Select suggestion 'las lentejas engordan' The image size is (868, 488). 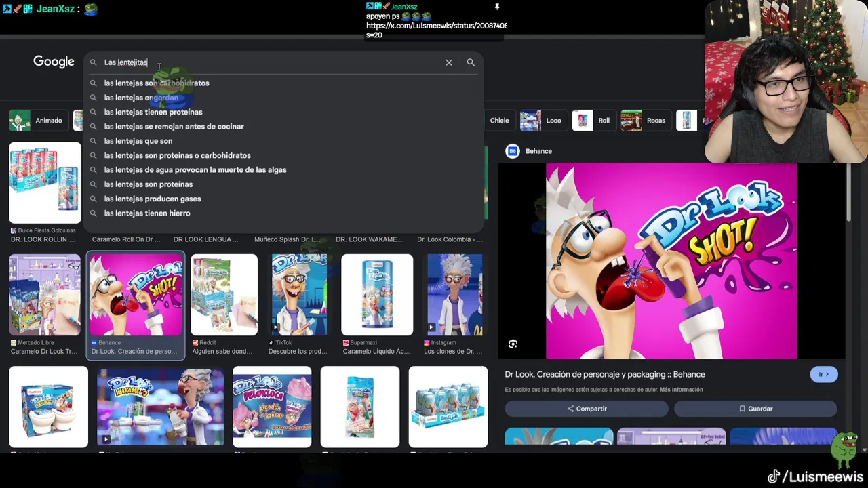click(283, 98)
